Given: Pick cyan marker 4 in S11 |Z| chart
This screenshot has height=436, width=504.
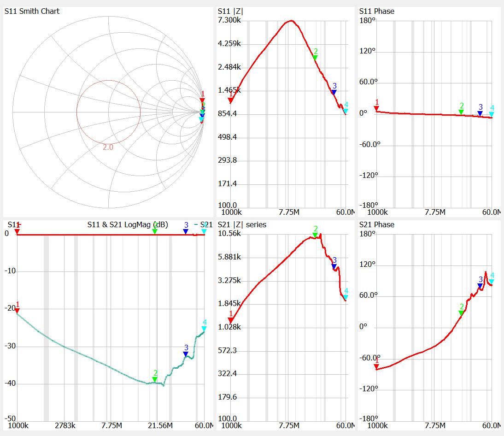Looking at the screenshot, I should click(x=346, y=111).
